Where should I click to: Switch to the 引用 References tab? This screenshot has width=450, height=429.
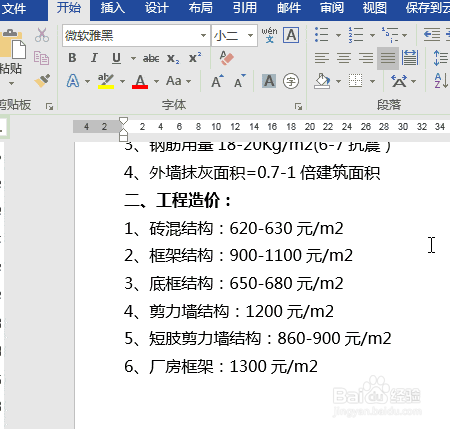click(245, 8)
